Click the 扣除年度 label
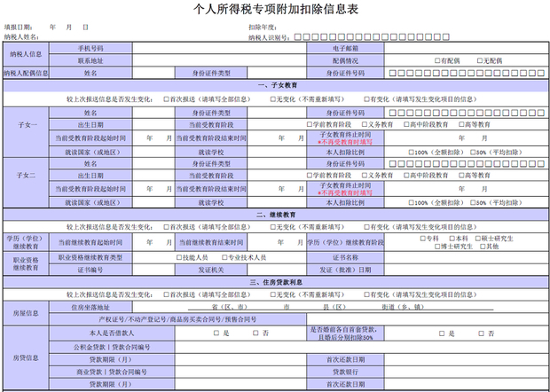 click(263, 27)
